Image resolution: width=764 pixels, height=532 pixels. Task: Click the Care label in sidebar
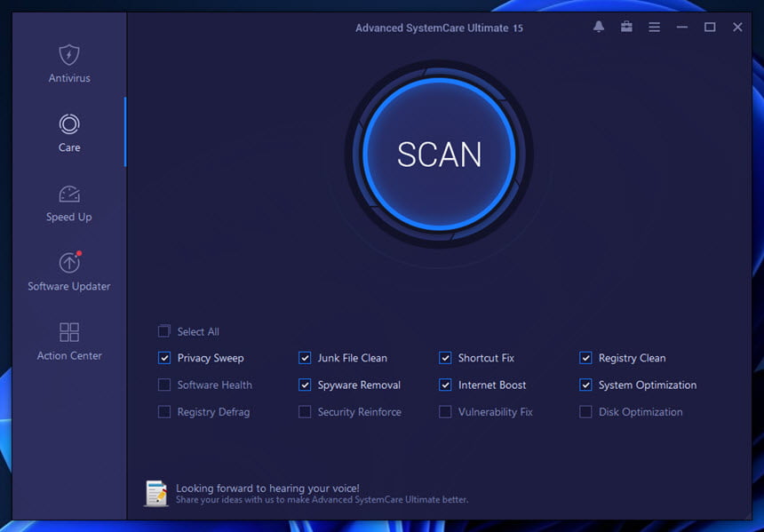click(x=69, y=147)
